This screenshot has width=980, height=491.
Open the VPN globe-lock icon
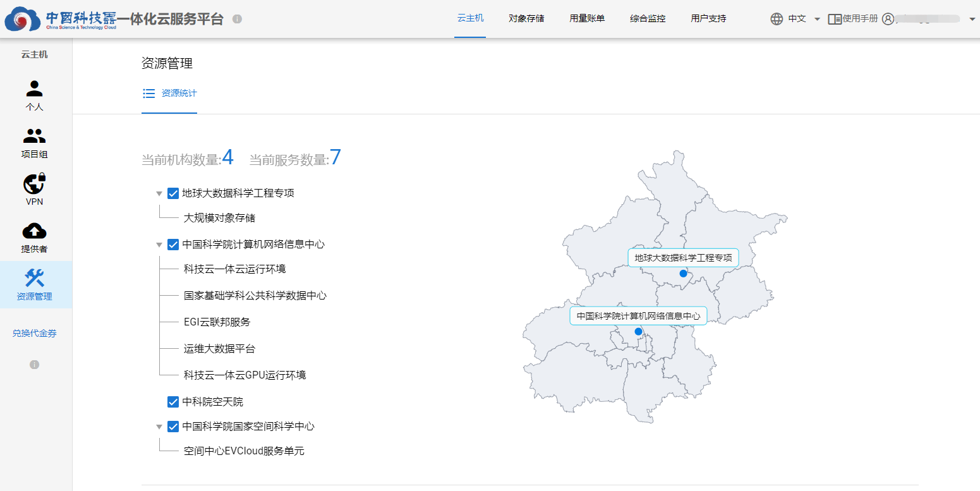tap(35, 184)
